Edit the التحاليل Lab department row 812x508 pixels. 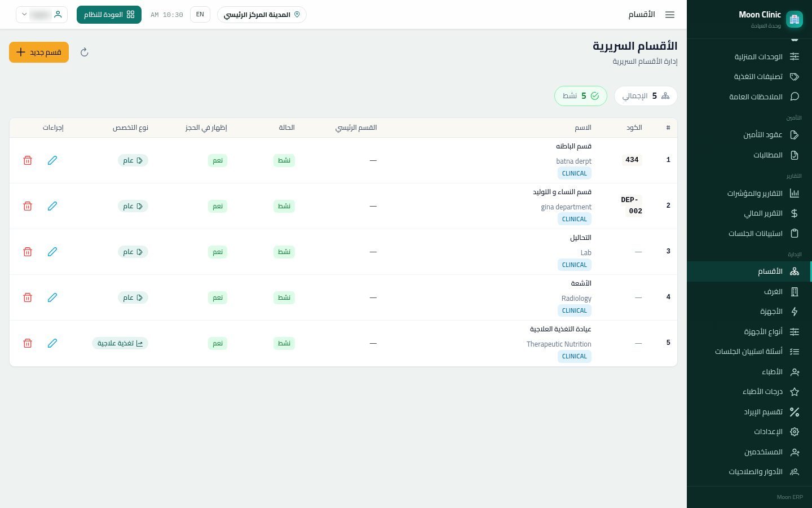tap(52, 252)
